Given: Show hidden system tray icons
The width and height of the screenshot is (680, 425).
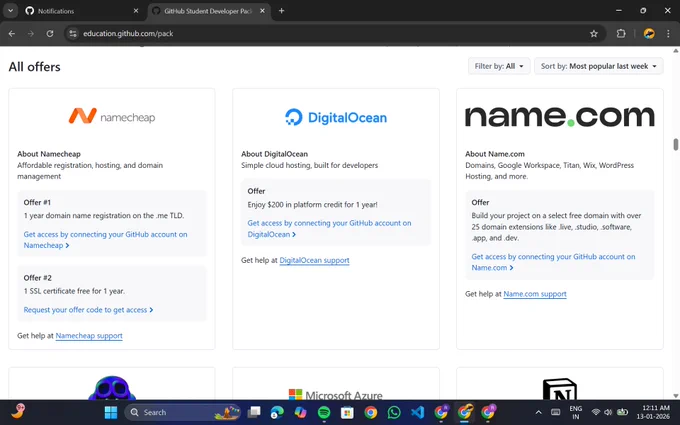Looking at the screenshot, I should point(538,412).
